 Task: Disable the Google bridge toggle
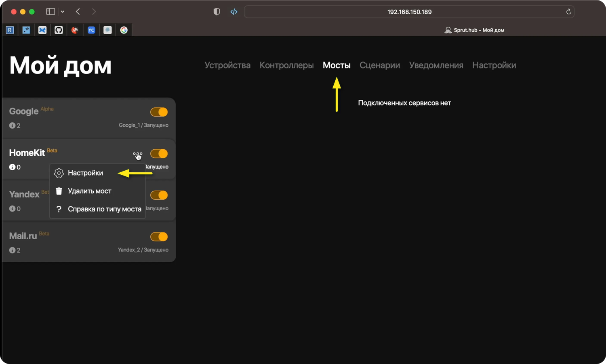coord(159,112)
